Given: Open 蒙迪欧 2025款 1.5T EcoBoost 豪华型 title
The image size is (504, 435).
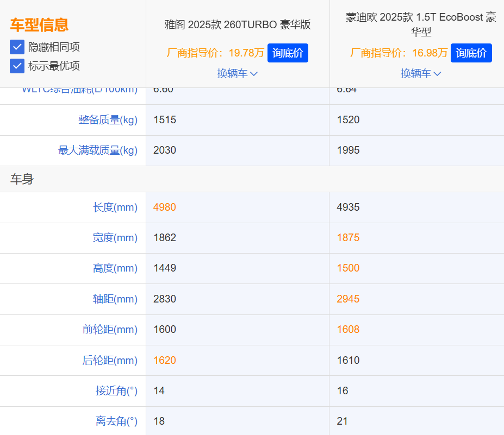Looking at the screenshot, I should (421, 24).
